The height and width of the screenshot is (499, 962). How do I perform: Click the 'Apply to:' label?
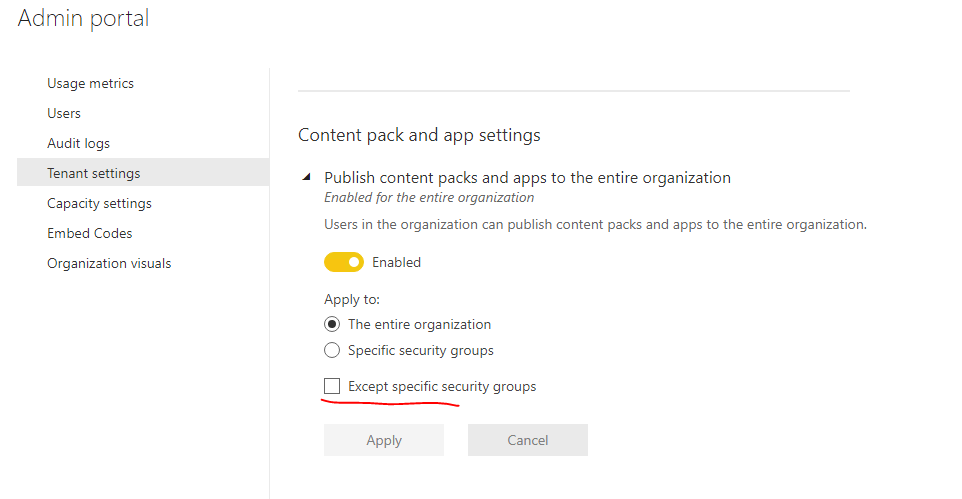[x=352, y=300]
